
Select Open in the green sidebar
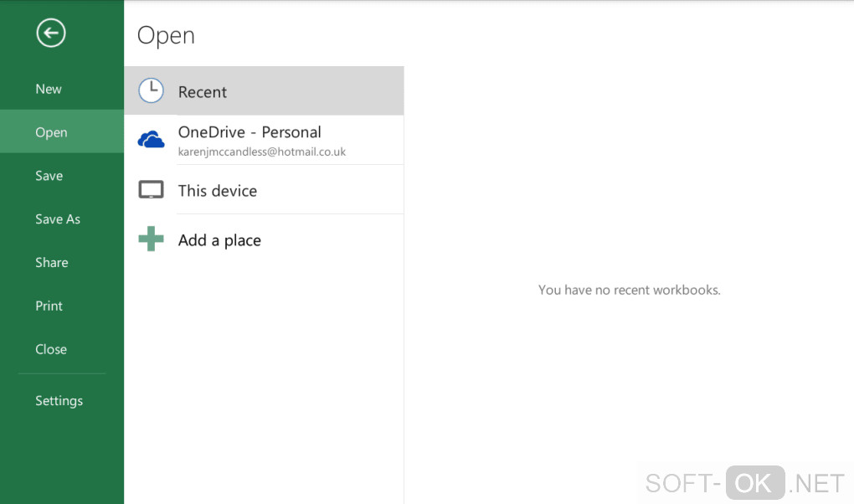click(51, 132)
